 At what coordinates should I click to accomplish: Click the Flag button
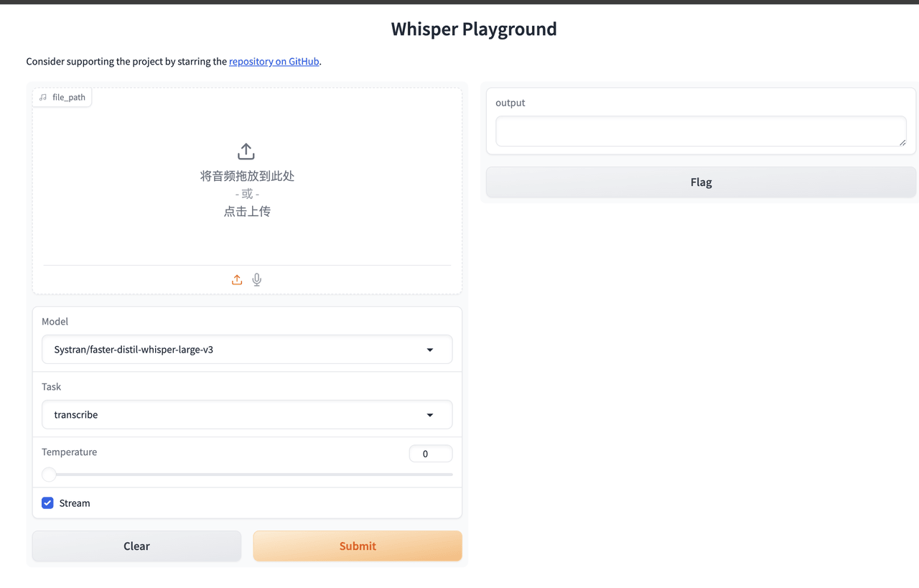click(x=701, y=182)
